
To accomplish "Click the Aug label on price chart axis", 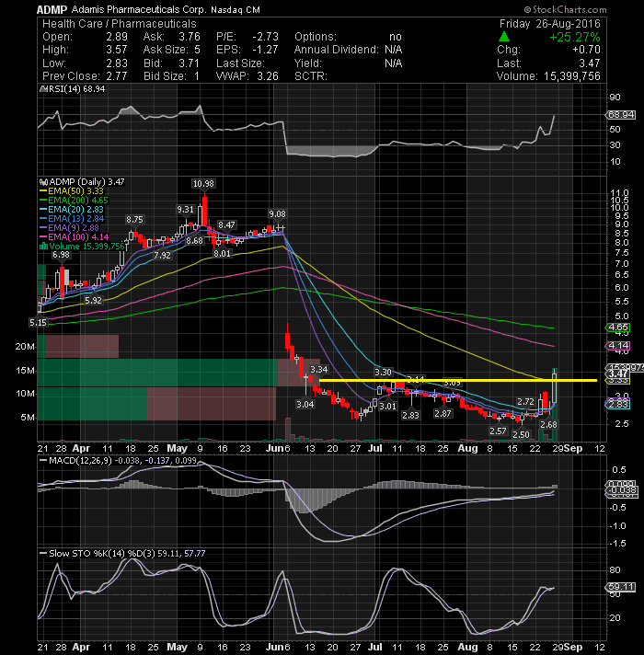I will pos(467,448).
